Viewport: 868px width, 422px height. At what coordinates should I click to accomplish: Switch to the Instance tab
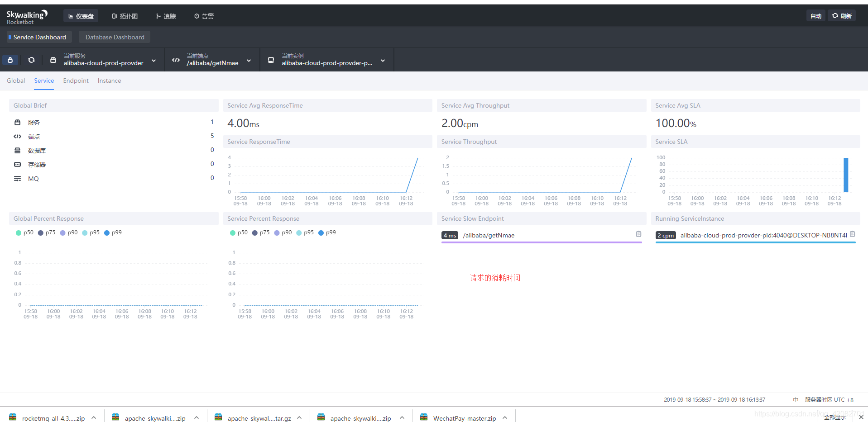[109, 81]
